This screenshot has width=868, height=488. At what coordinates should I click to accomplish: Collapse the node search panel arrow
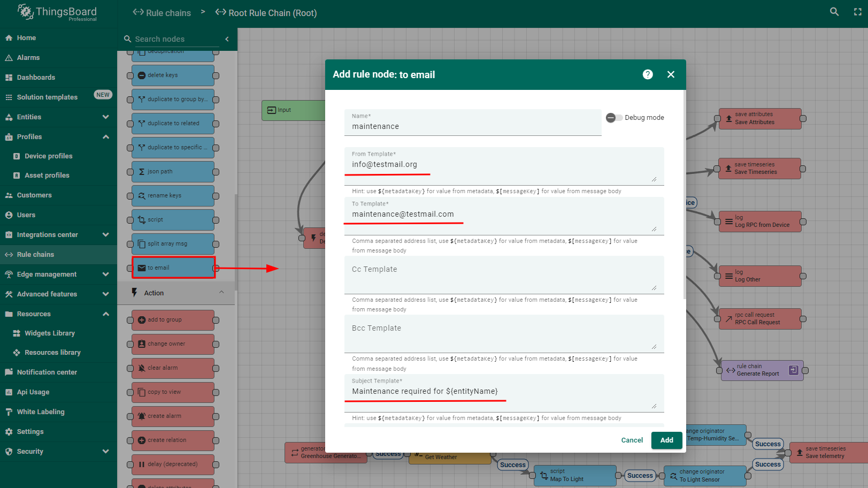227,39
